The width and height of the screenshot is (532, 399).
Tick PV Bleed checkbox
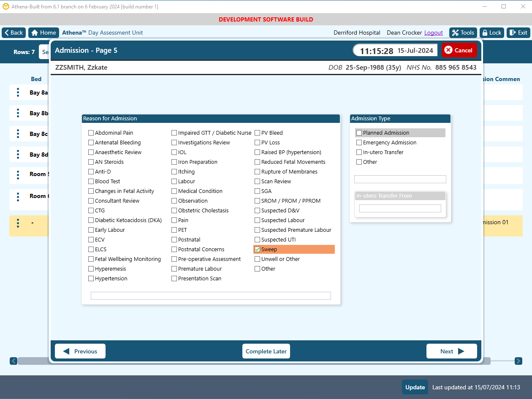257,133
